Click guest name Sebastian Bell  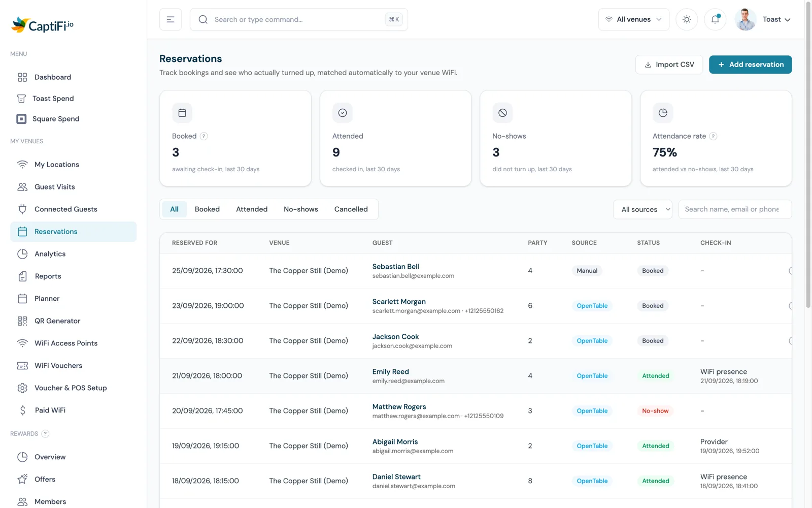tap(396, 267)
